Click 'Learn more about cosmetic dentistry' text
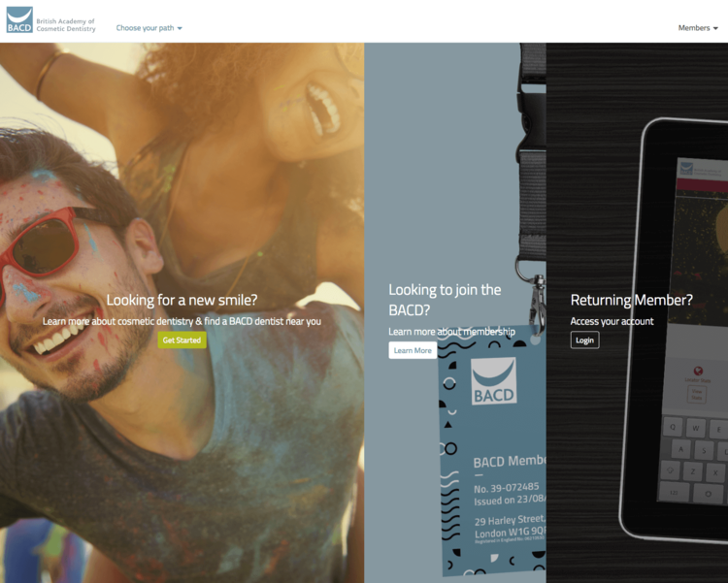 click(x=117, y=321)
